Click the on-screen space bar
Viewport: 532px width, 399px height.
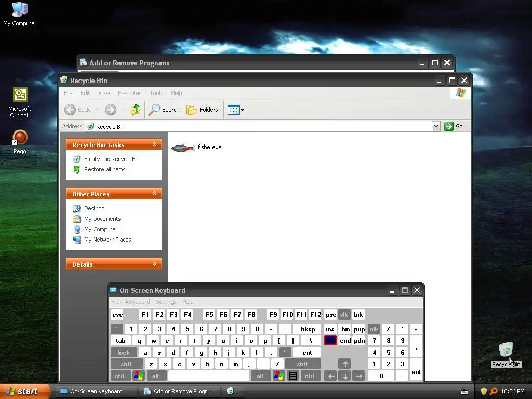209,376
